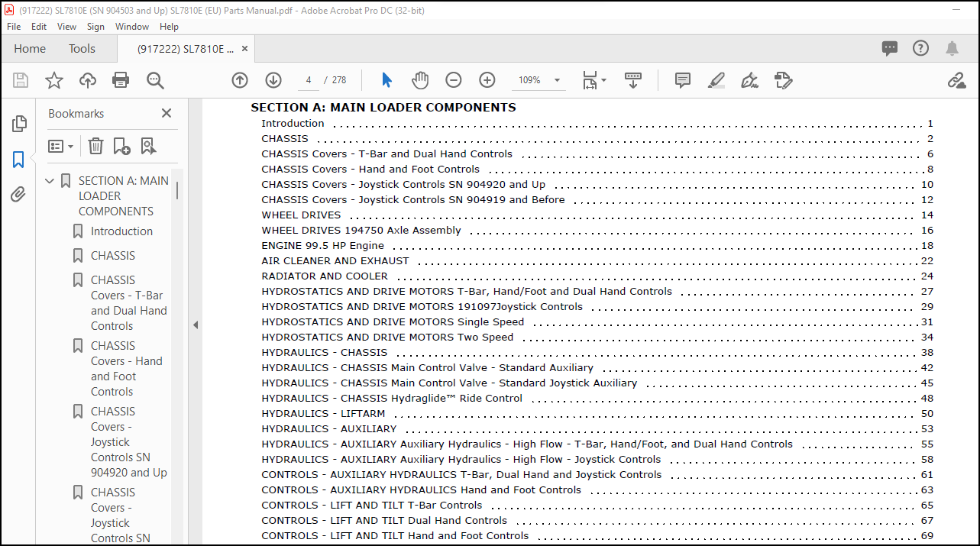Viewport: 980px width, 546px height.
Task: Collapse the left navigation pane arrow
Action: 196,325
